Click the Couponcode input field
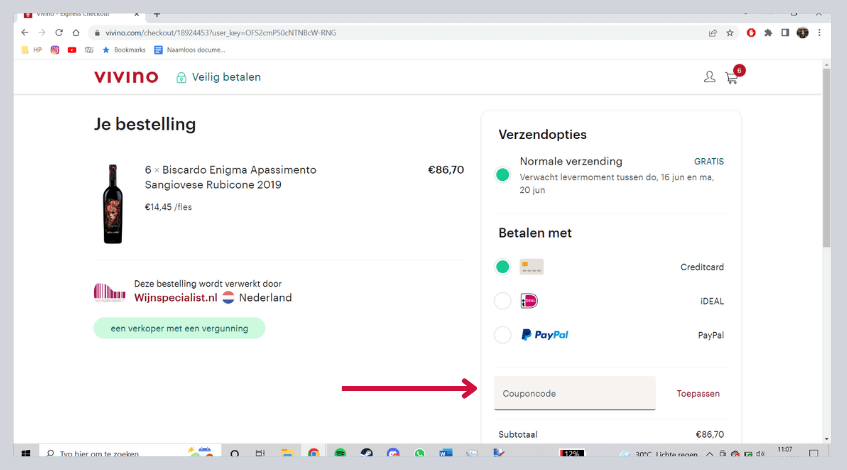 575,393
